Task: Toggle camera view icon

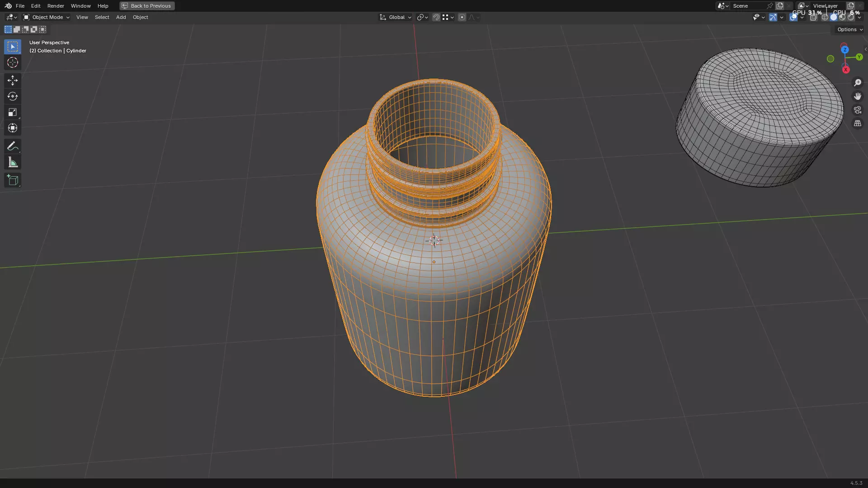Action: click(858, 110)
